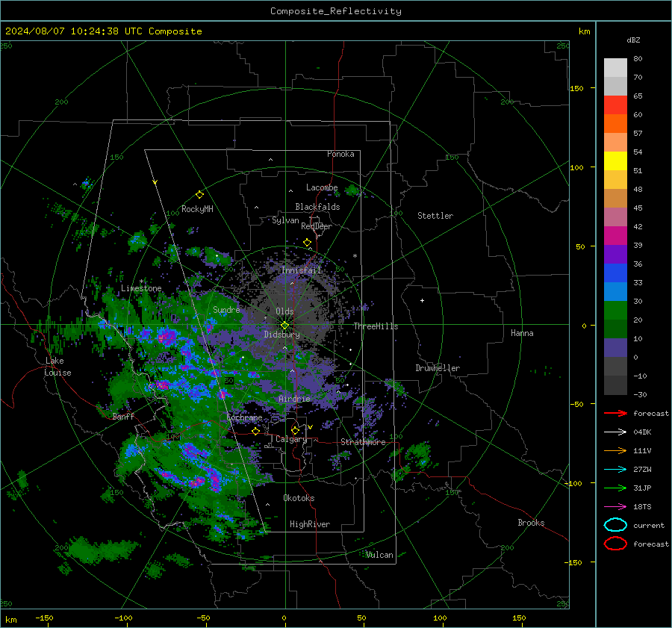Click the white asterisk marker east of Innisfail
This screenshot has height=628, width=672.
(355, 256)
